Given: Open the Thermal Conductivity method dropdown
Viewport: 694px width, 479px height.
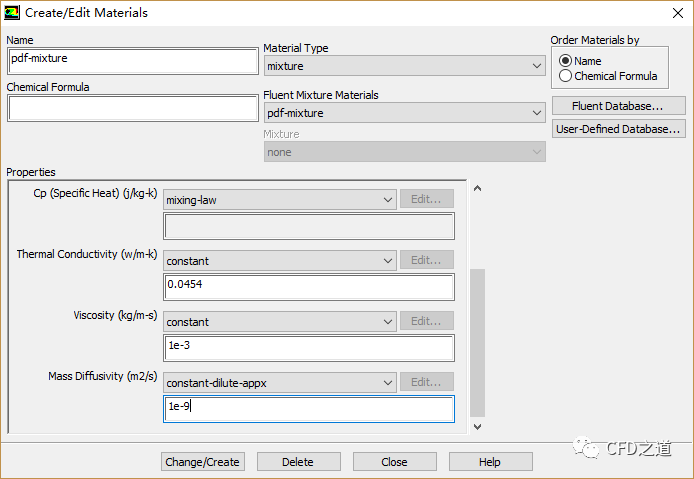Looking at the screenshot, I should [280, 261].
